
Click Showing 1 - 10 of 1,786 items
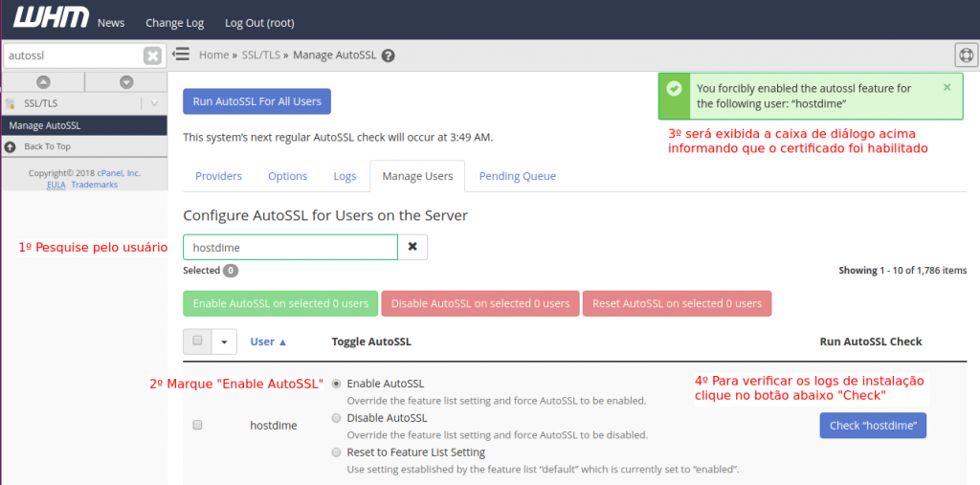coord(902,271)
